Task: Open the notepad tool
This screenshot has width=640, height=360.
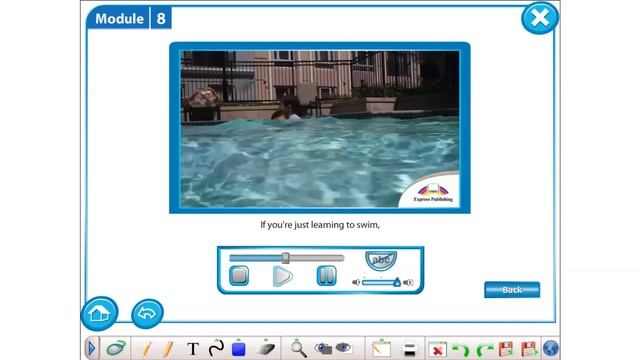Action: 381,349
